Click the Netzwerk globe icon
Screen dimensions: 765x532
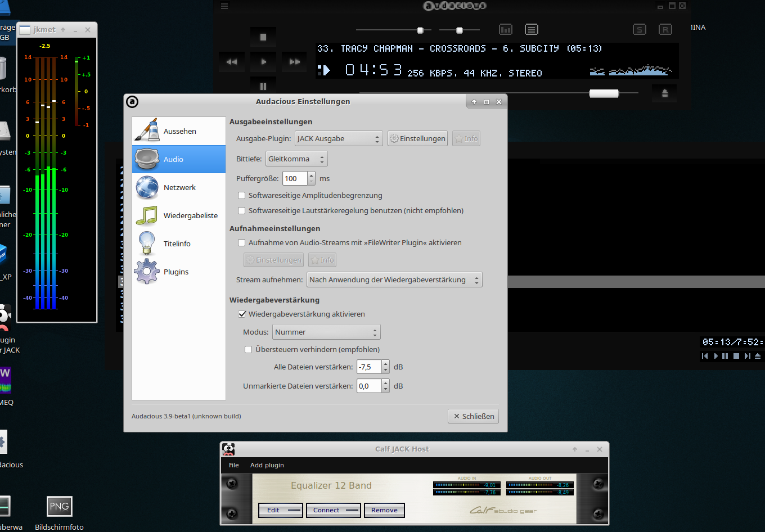(x=147, y=187)
